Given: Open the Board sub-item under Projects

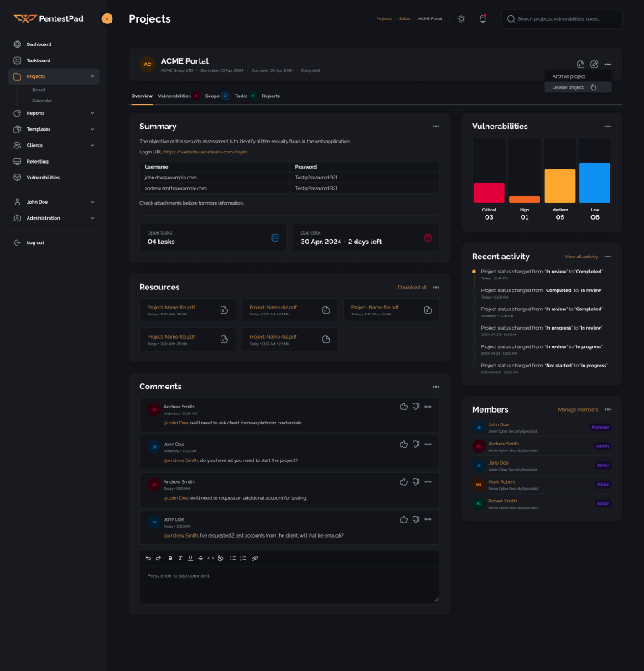Looking at the screenshot, I should coord(39,90).
